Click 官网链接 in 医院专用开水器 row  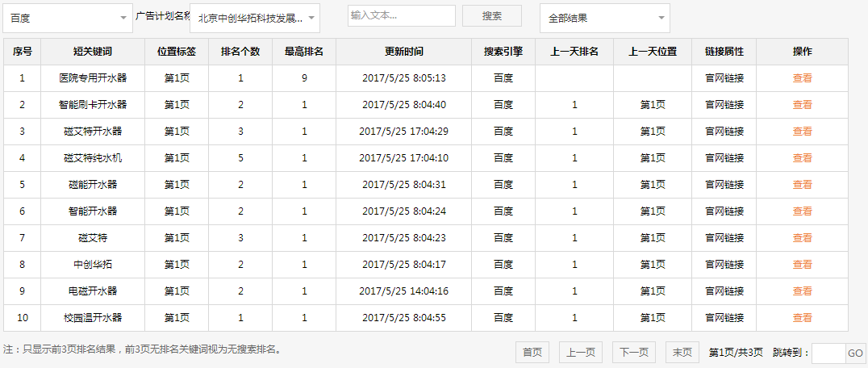[724, 78]
